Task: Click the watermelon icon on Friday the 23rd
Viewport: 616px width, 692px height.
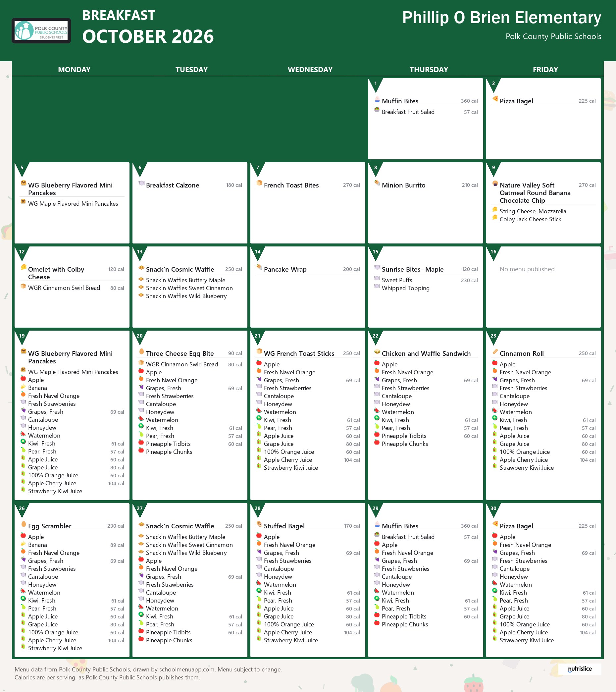Action: click(495, 411)
